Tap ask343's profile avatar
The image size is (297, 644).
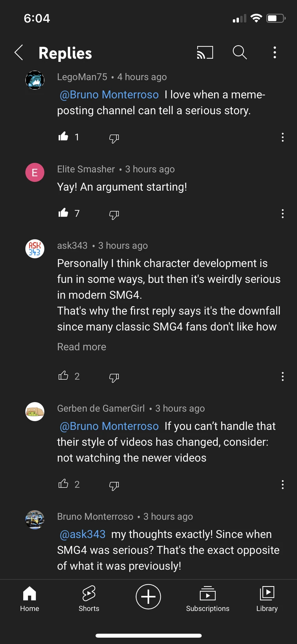[35, 249]
